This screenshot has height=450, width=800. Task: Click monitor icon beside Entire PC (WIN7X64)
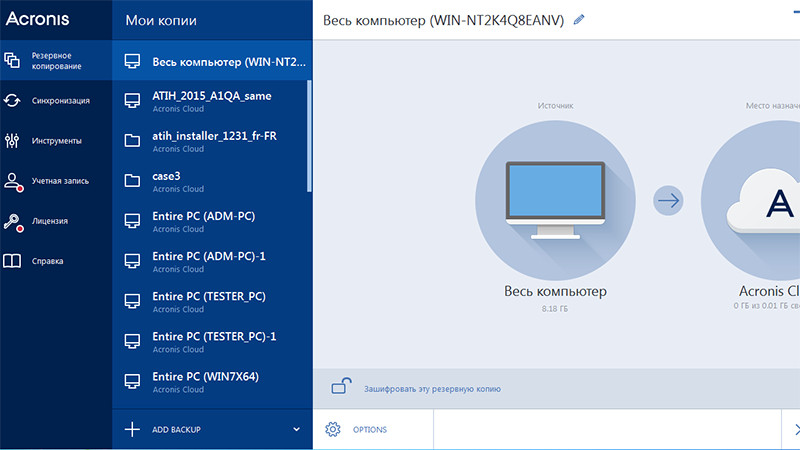[132, 382]
